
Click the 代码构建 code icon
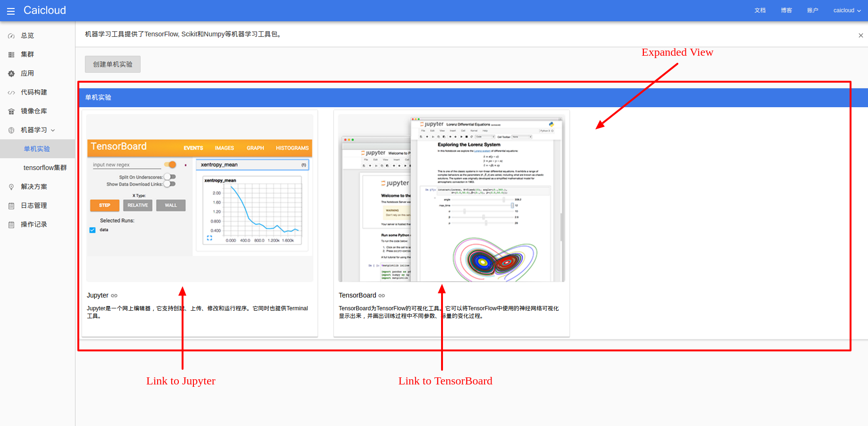pyautogui.click(x=11, y=93)
